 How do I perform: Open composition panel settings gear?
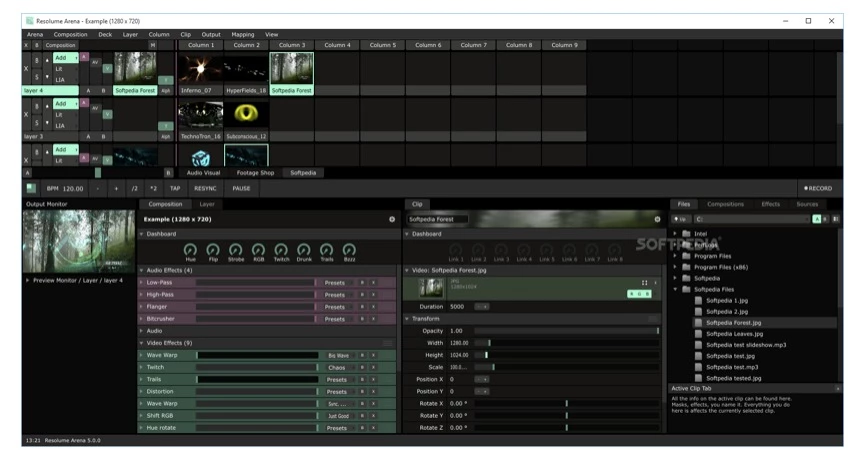coord(392,219)
